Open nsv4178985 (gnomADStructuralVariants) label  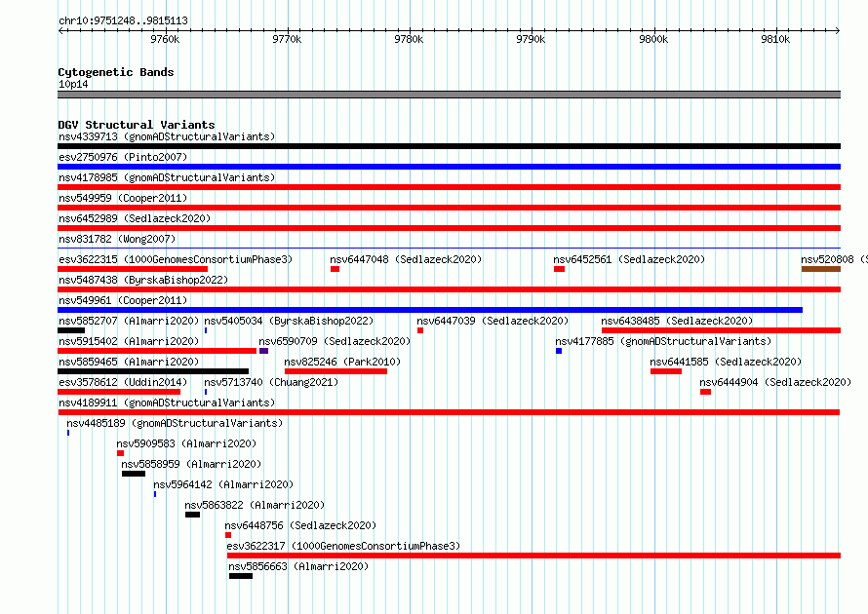pos(167,177)
